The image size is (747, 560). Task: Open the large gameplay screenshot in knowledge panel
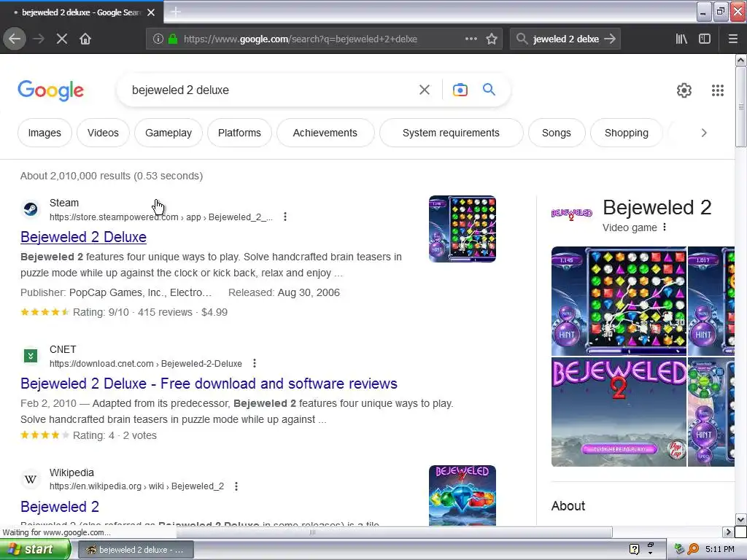[x=619, y=301]
